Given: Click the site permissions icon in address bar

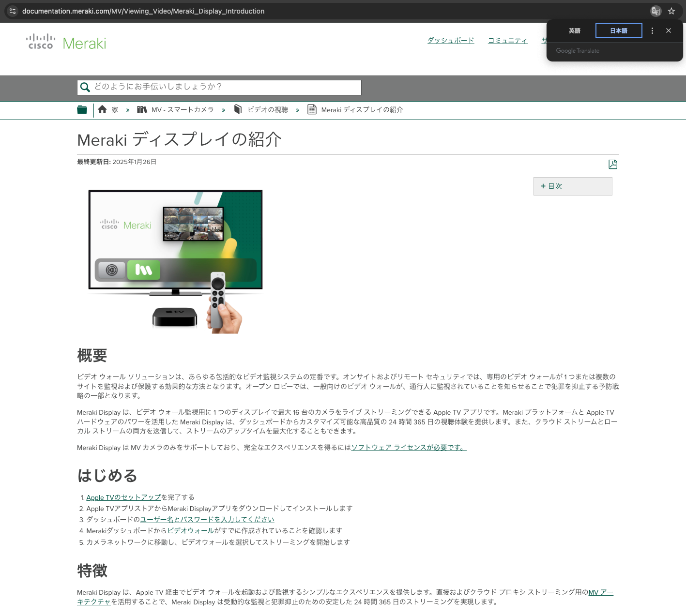Looking at the screenshot, I should tap(12, 11).
